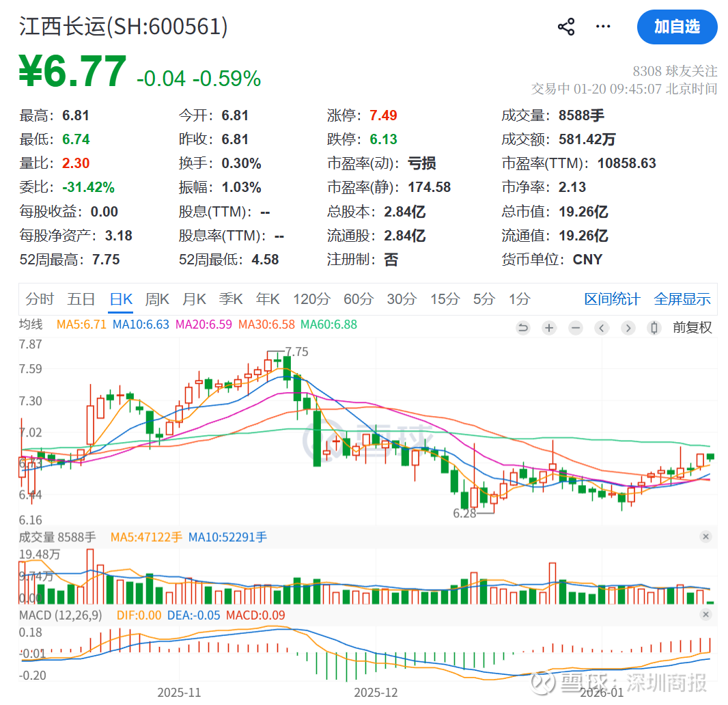Click the chart reset/undo arrow icon

pyautogui.click(x=523, y=328)
